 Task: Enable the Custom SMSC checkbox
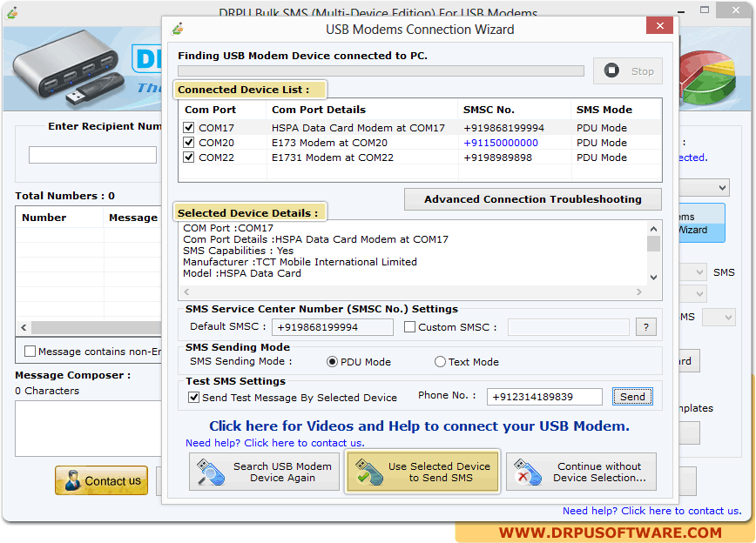point(410,327)
